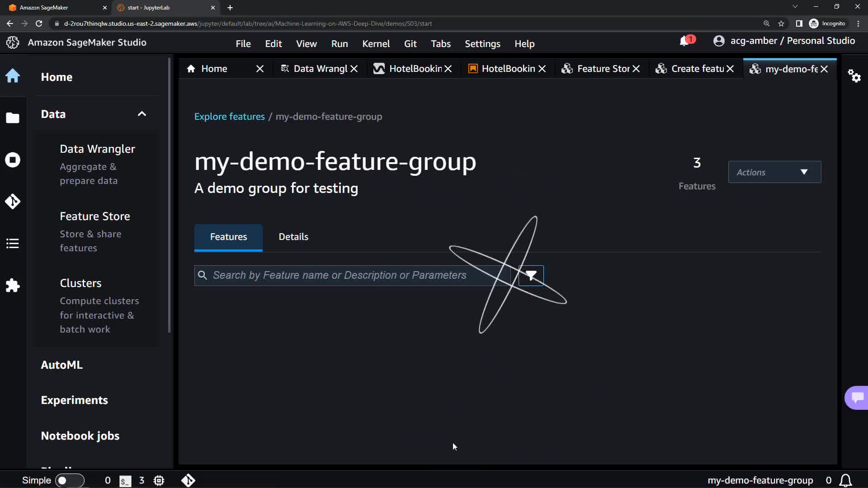Open the purple chat feedback bubble
The height and width of the screenshot is (488, 868).
[x=857, y=398]
